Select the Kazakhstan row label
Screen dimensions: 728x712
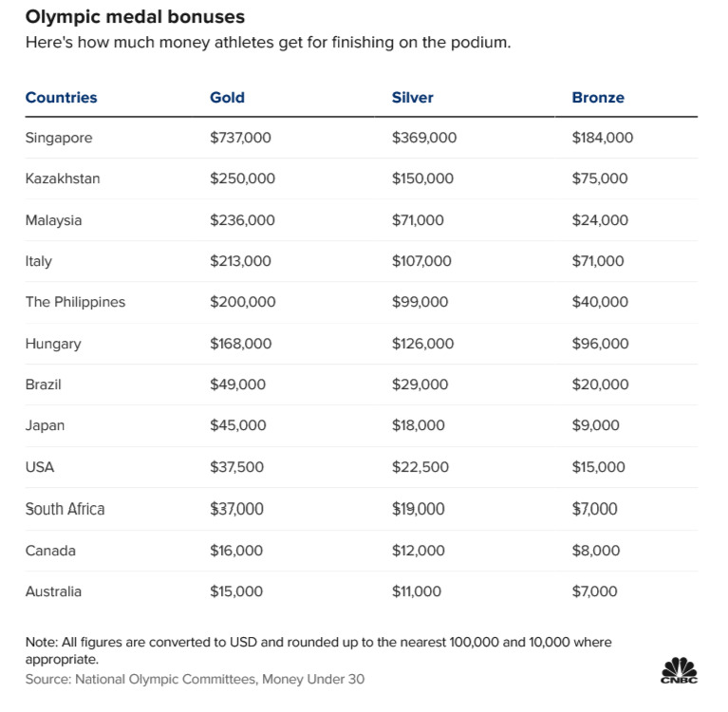point(63,178)
